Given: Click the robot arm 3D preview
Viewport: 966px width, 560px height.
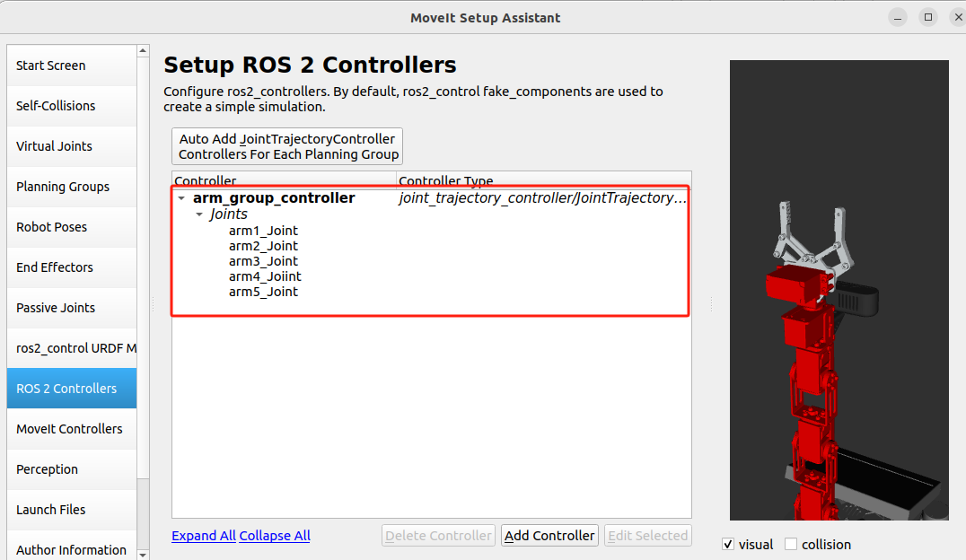Looking at the screenshot, I should tap(839, 290).
